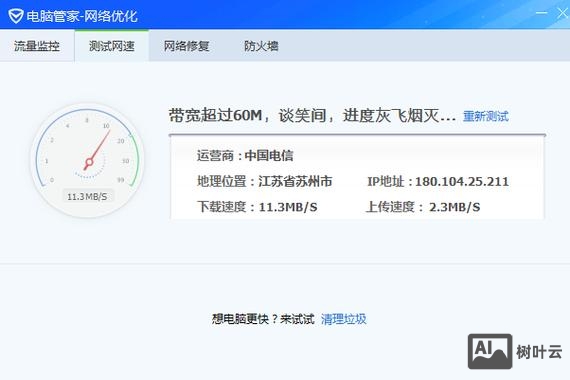Click the 重新测试 link to retest speed
The width and height of the screenshot is (570, 380).
[486, 116]
